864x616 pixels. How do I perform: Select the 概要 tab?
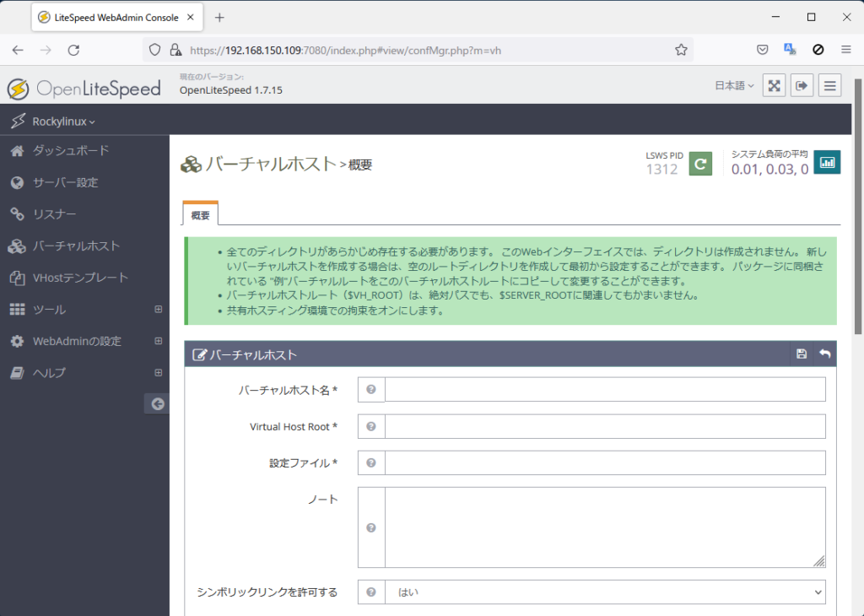[x=201, y=215]
